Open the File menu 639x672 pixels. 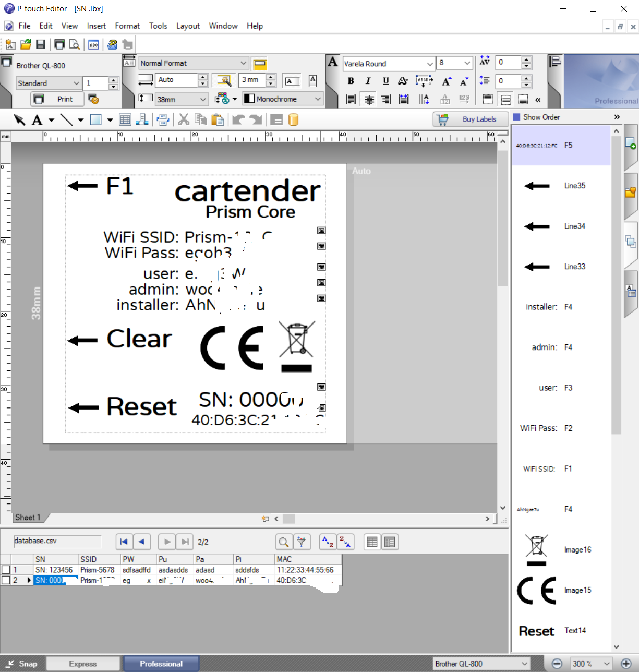[25, 26]
